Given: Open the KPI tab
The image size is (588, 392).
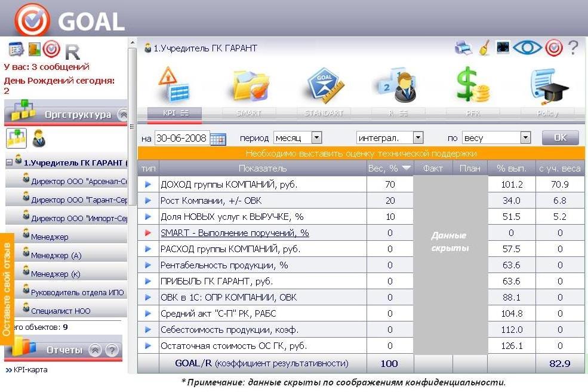Looking at the screenshot, I should pos(175,113).
